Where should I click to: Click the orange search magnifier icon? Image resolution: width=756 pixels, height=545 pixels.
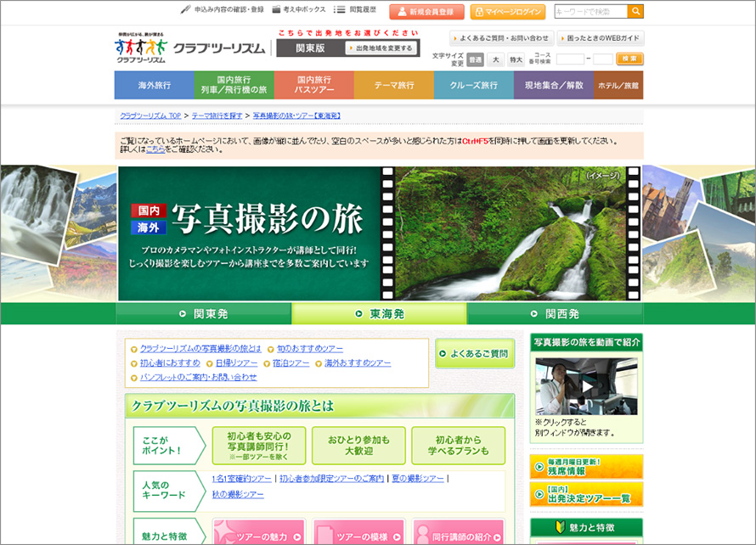pos(635,11)
